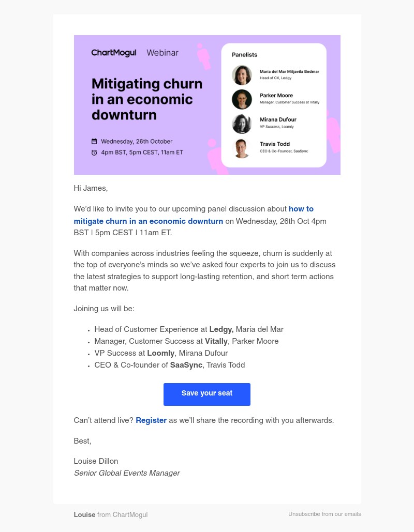This screenshot has height=532, width=414.
Task: Open the Register link
Action: click(x=151, y=421)
